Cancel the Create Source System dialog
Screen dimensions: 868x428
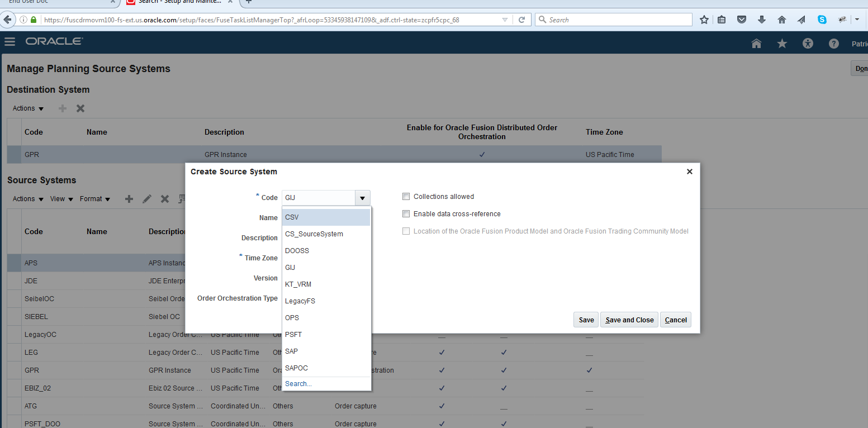pos(676,320)
